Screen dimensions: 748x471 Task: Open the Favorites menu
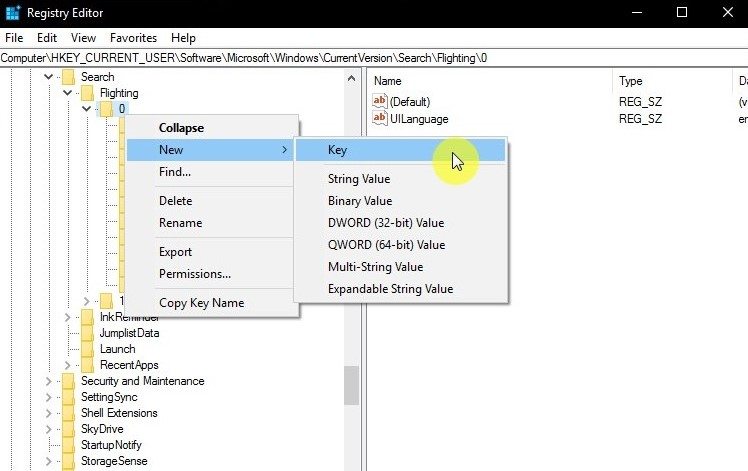coord(133,38)
